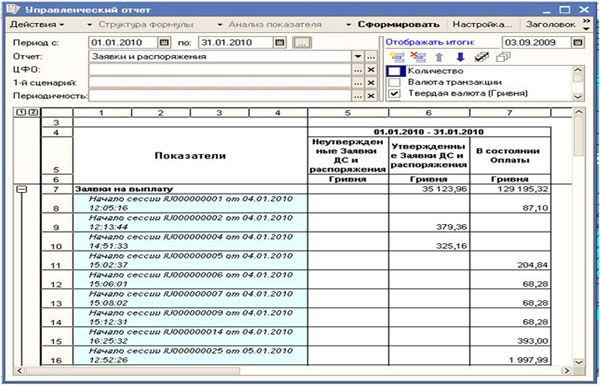Open calendar next to 03.09.2009

pyautogui.click(x=578, y=42)
